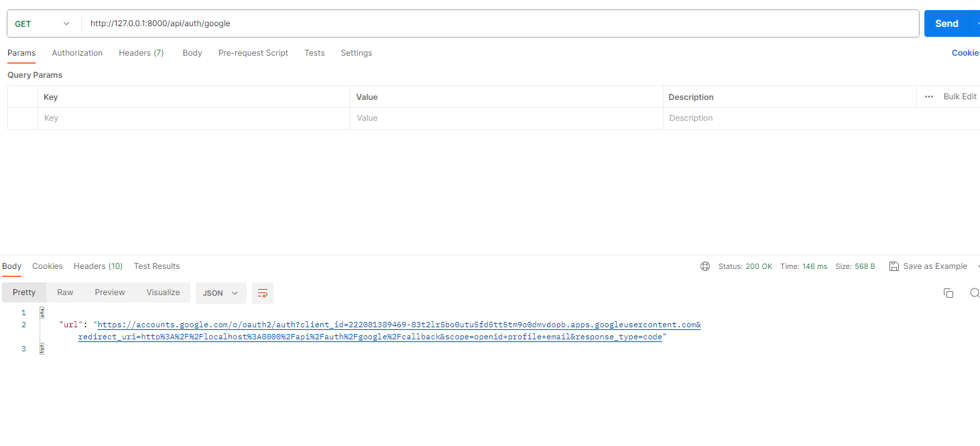The image size is (980, 446).
Task: Select the Visualize view
Action: click(164, 292)
